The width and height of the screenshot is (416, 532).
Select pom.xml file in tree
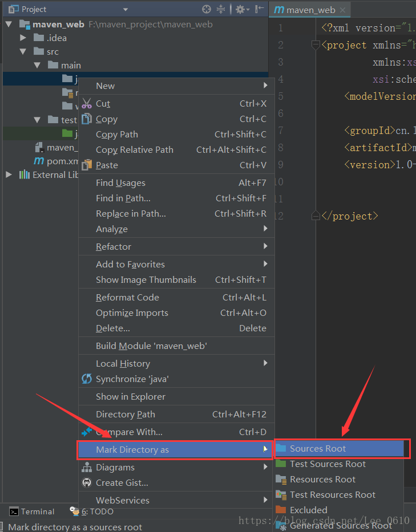(x=56, y=161)
